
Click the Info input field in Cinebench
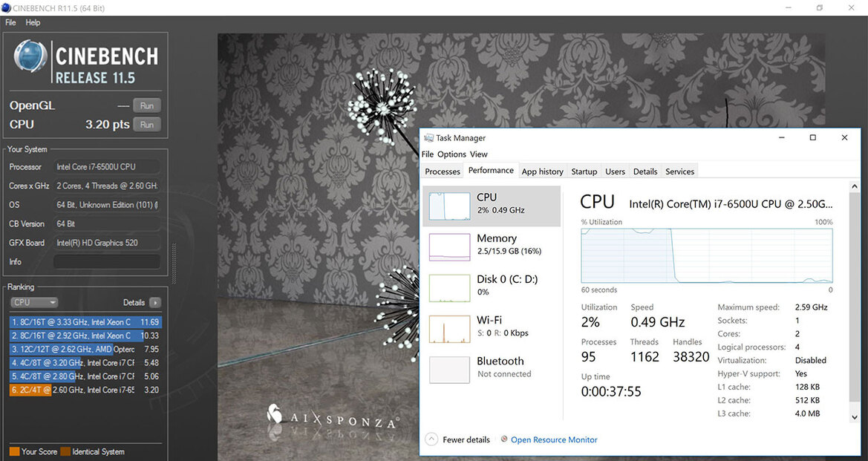pyautogui.click(x=107, y=262)
